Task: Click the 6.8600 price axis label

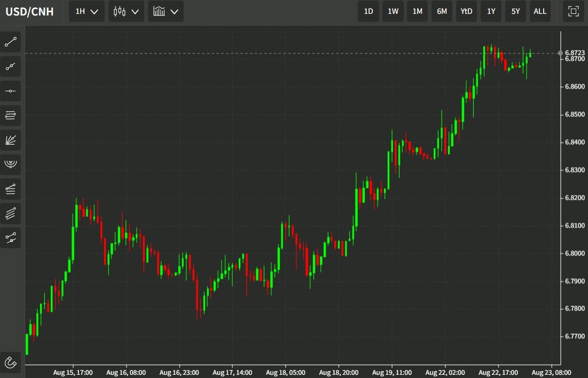Action: [x=575, y=86]
